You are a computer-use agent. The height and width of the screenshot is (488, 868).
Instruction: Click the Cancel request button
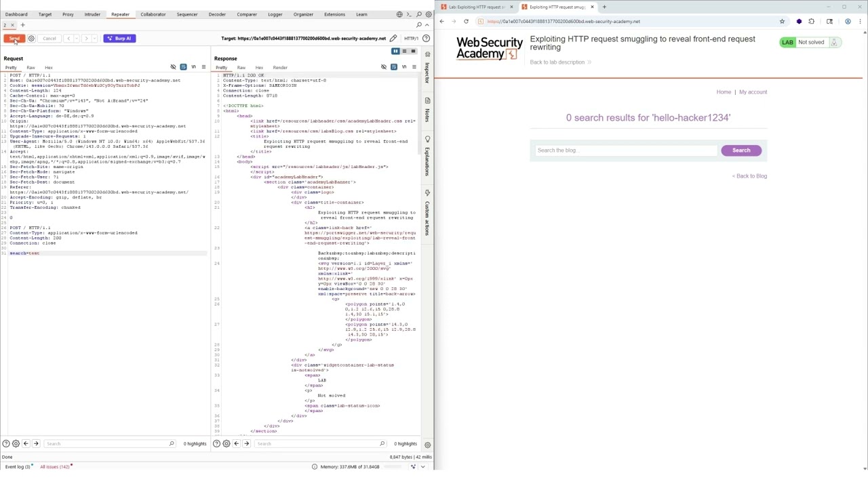coord(50,39)
